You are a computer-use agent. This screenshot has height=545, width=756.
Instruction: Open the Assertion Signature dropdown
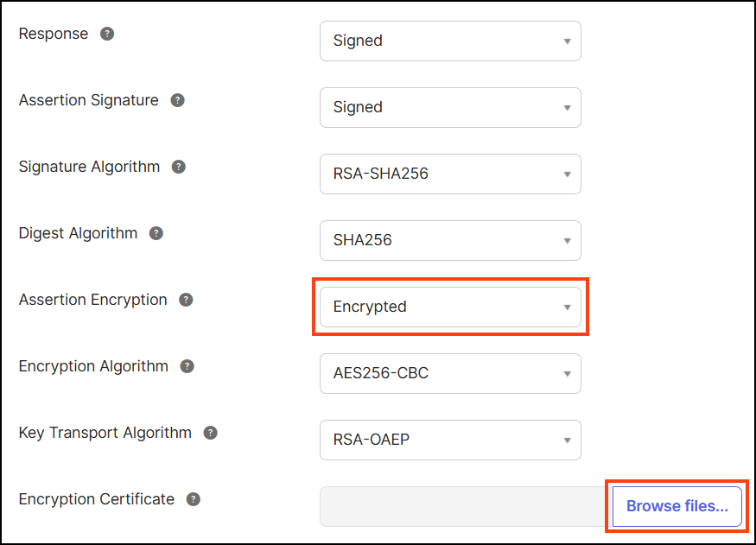[449, 107]
